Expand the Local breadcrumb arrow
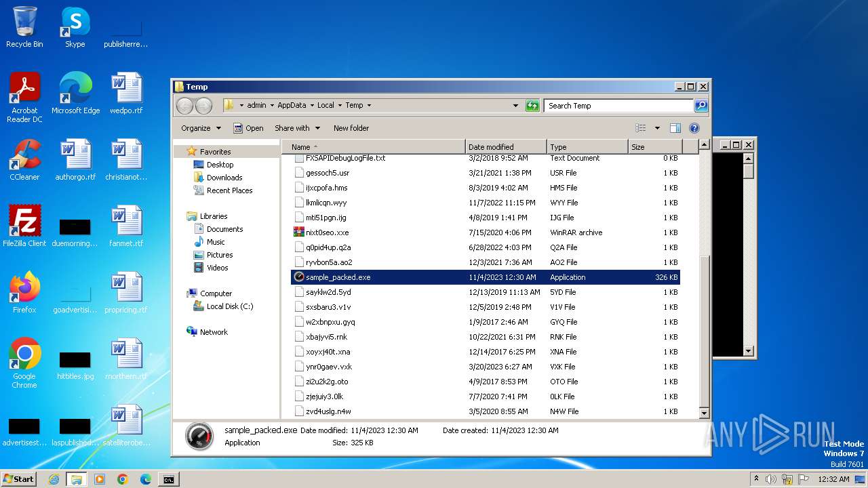The width and height of the screenshot is (868, 488). [x=339, y=106]
